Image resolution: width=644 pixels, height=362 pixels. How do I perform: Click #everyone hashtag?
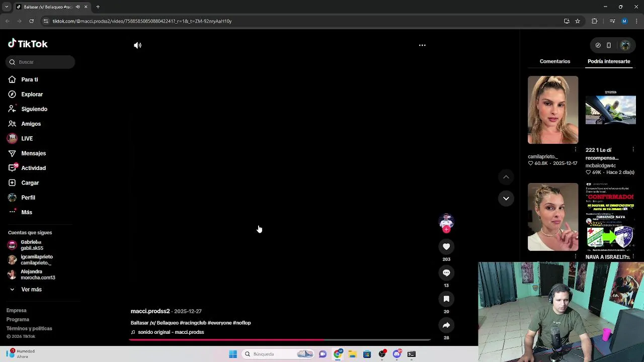219,323
